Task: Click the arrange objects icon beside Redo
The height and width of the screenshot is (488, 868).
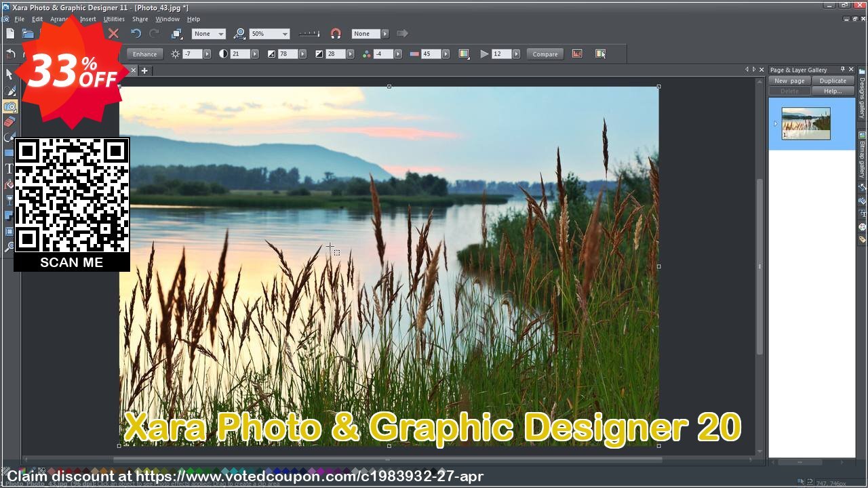Action: [176, 33]
